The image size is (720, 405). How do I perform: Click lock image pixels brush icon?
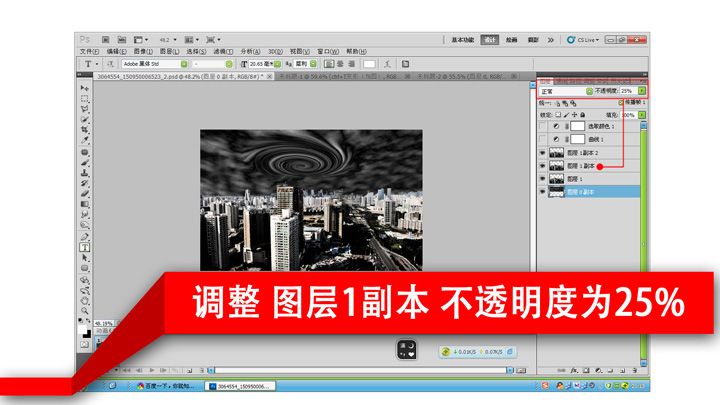coord(566,115)
